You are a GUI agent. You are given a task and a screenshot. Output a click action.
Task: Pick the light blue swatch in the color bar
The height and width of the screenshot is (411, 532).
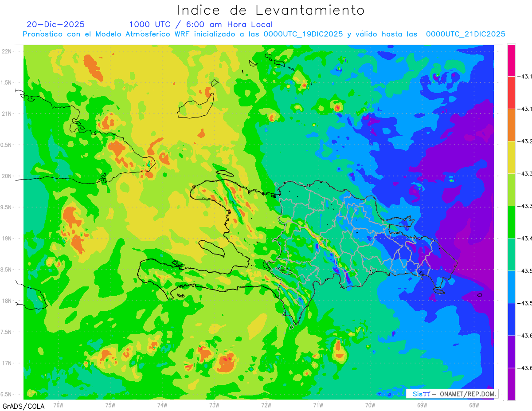point(511,287)
